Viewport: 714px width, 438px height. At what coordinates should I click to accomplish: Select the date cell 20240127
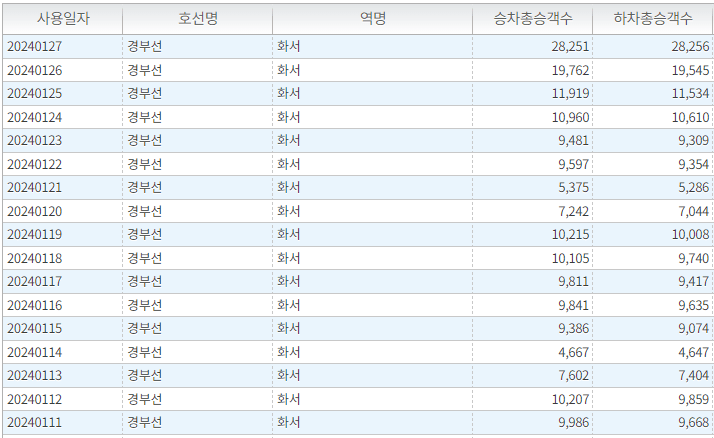[x=34, y=47]
